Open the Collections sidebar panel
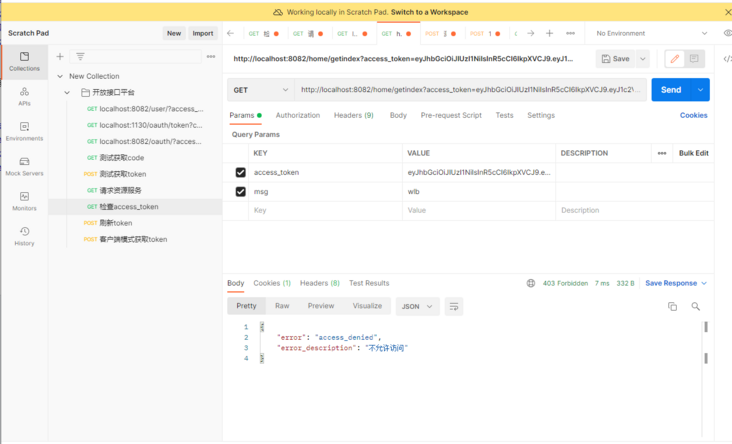The height and width of the screenshot is (444, 732). 24,62
